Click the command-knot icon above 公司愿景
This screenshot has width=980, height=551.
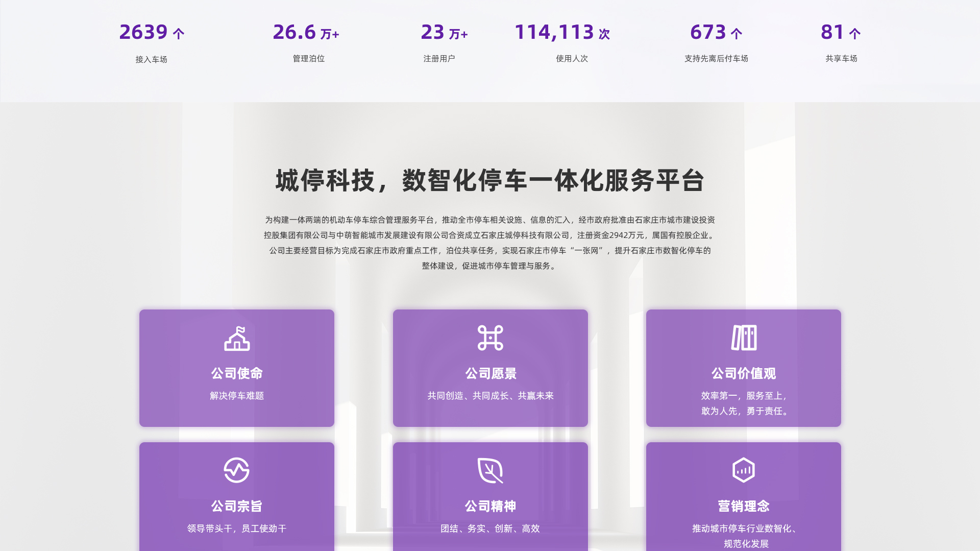click(490, 338)
